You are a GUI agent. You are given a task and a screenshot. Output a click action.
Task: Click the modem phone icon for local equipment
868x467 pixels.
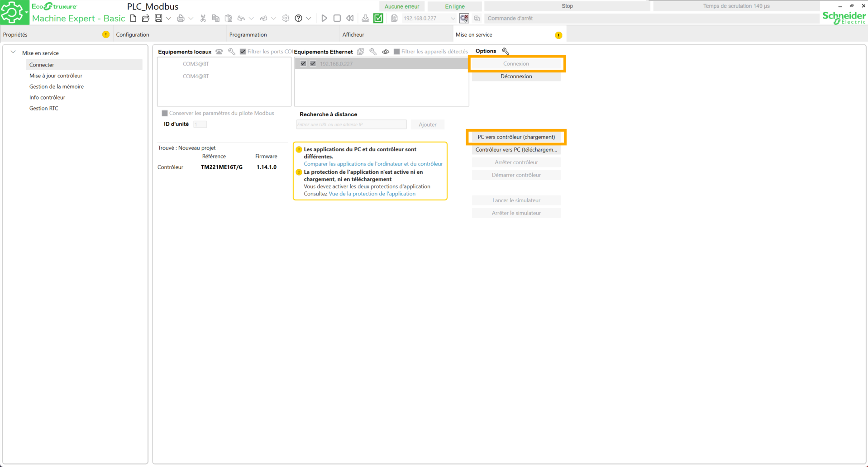pos(219,52)
